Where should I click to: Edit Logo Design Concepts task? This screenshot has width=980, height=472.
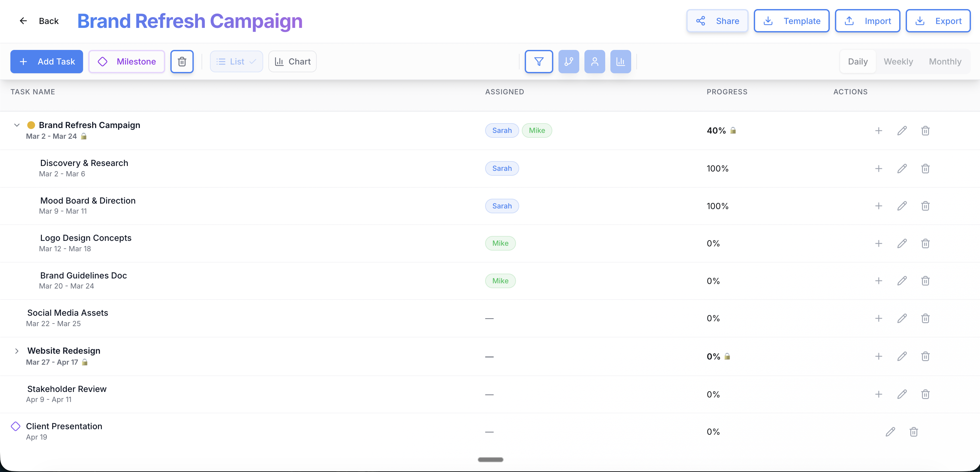point(902,243)
